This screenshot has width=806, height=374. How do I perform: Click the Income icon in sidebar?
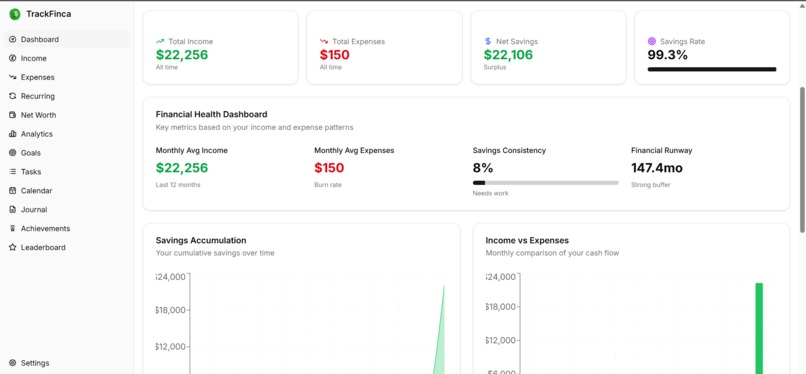tap(13, 59)
